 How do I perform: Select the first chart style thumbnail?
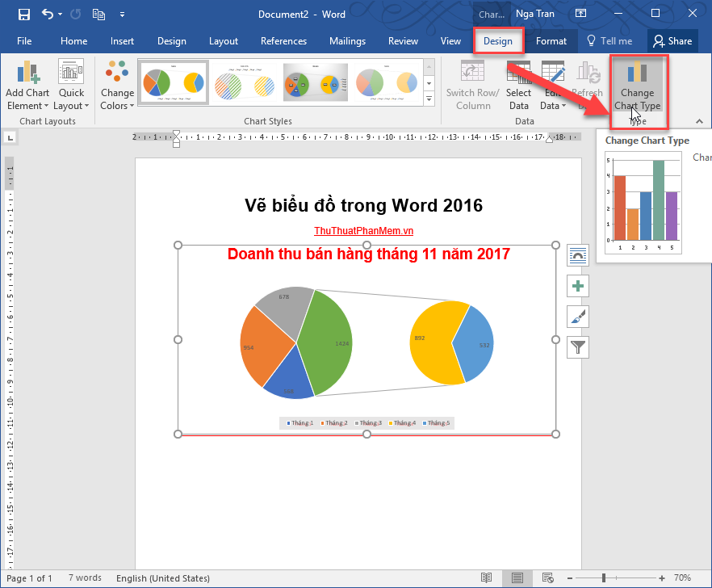(x=172, y=82)
